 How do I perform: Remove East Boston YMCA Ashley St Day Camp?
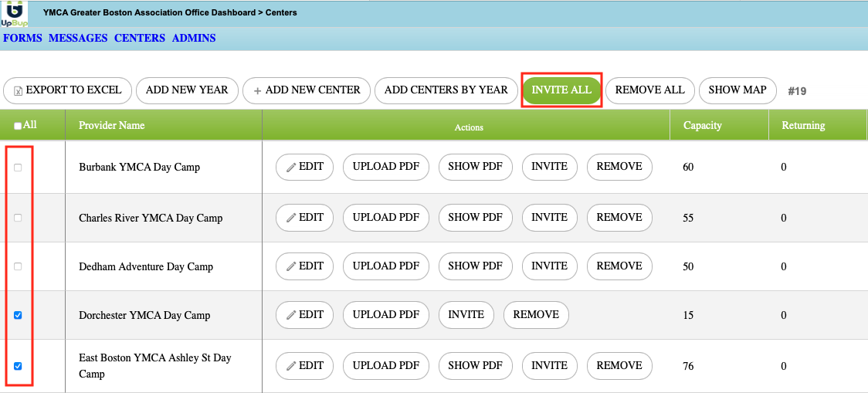[x=619, y=366]
